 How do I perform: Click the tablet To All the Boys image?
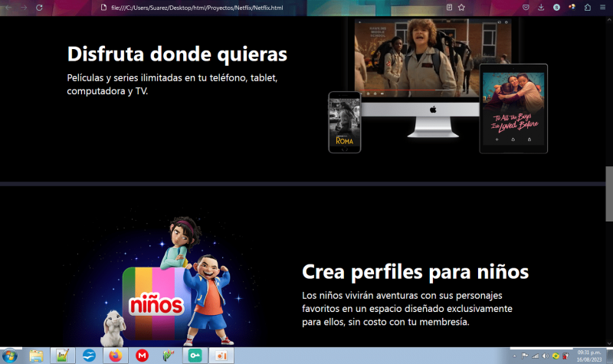click(513, 109)
